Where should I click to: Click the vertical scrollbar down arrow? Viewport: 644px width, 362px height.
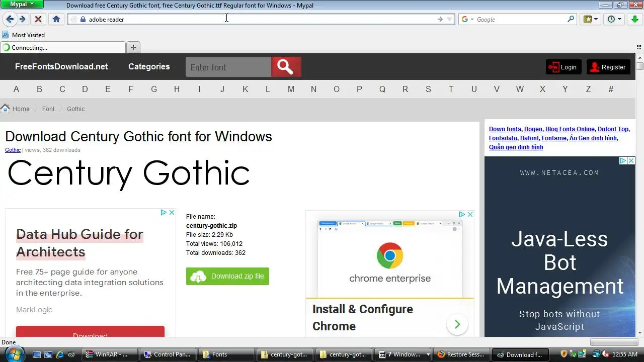coord(640,333)
